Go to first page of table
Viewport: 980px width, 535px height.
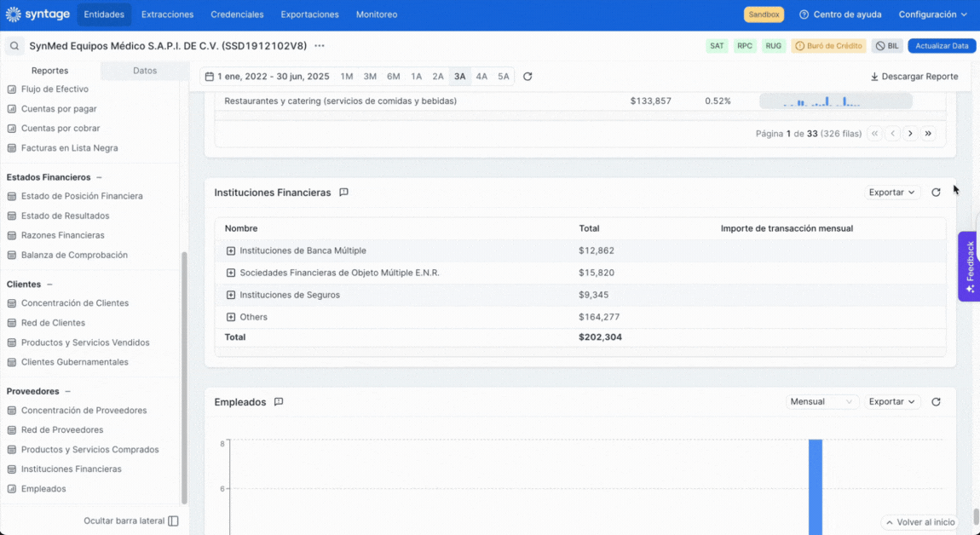[874, 133]
